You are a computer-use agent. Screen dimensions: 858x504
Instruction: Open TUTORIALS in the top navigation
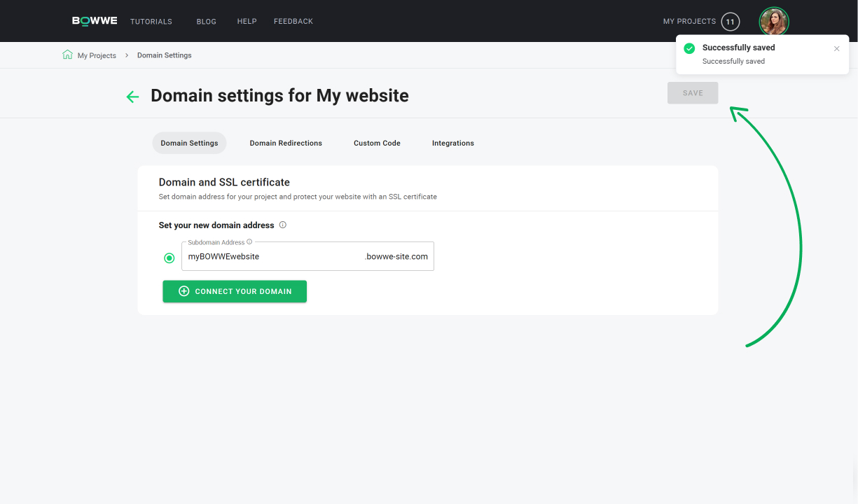[x=151, y=22]
